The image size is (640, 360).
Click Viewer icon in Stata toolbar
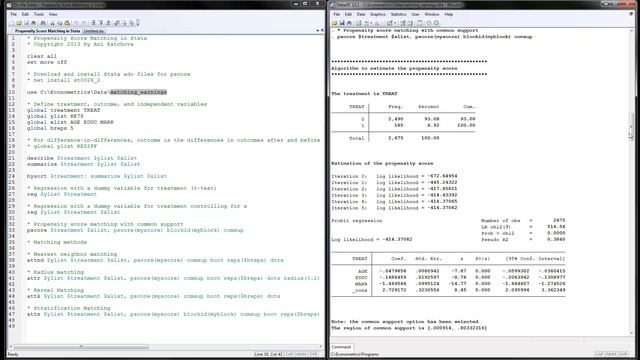point(367,23)
